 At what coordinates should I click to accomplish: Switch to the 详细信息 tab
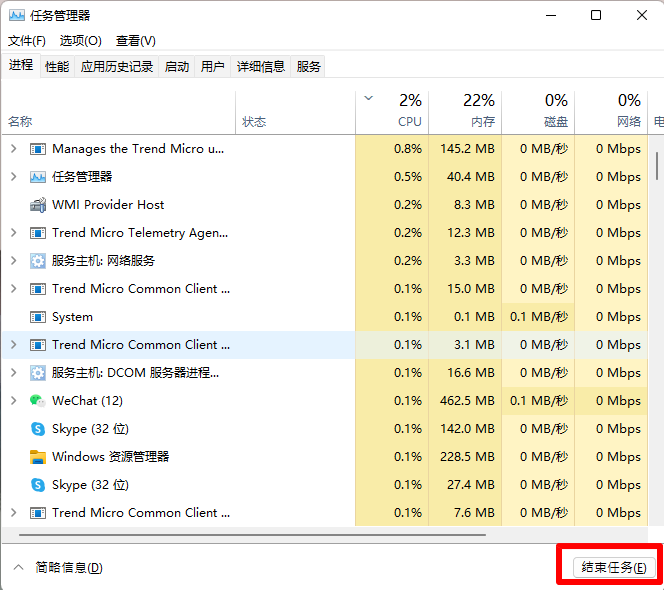point(260,67)
